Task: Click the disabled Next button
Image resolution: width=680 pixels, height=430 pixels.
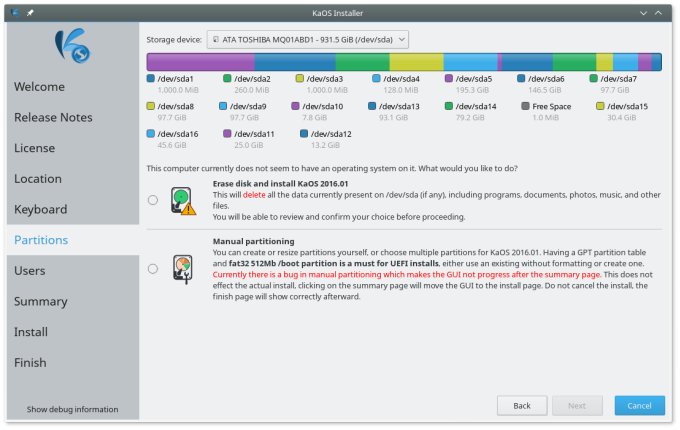Action: (x=577, y=406)
